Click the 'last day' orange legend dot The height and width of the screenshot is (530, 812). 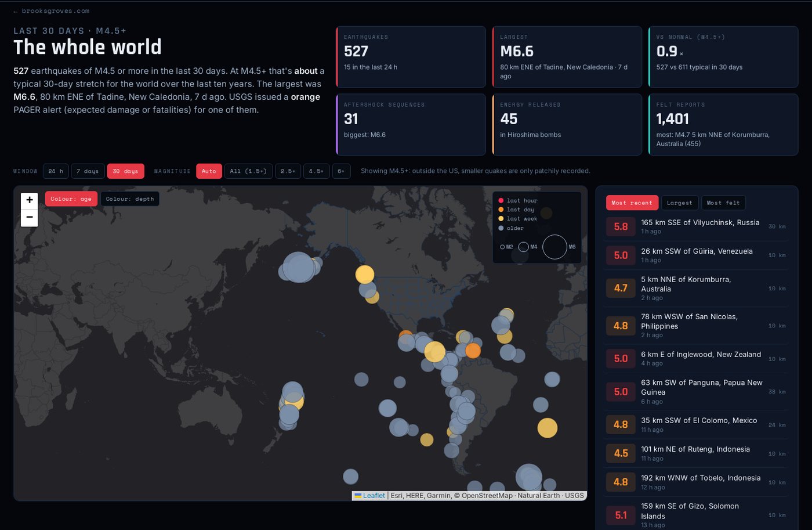tap(501, 210)
